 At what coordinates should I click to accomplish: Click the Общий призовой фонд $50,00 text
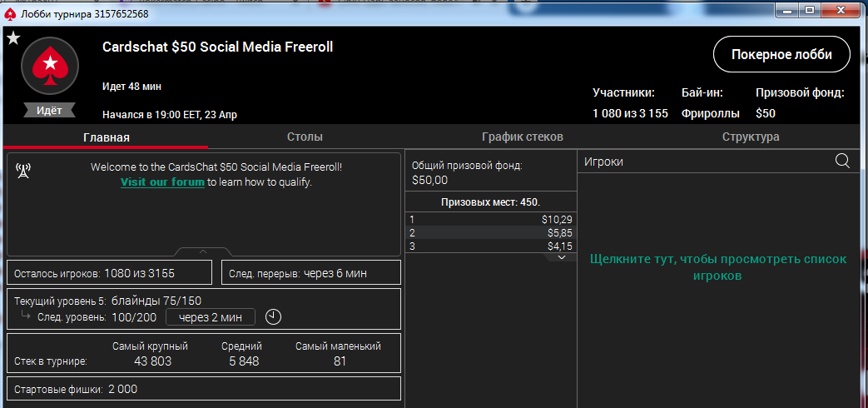467,172
